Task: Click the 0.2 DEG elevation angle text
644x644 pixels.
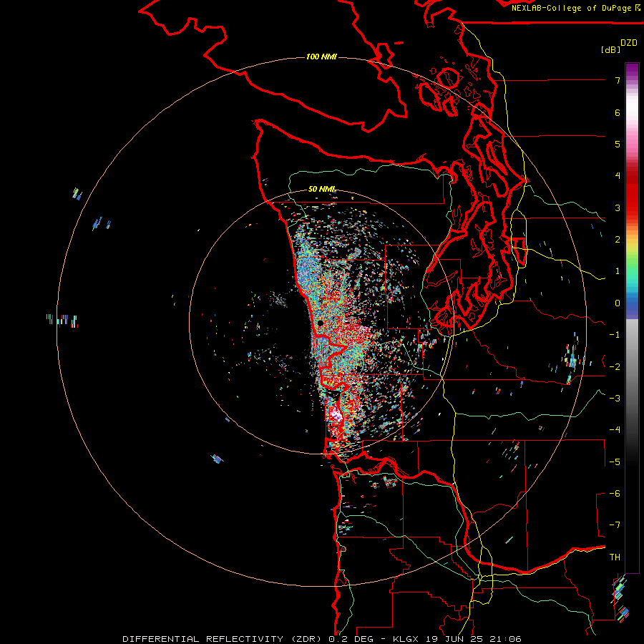Action: (351, 639)
